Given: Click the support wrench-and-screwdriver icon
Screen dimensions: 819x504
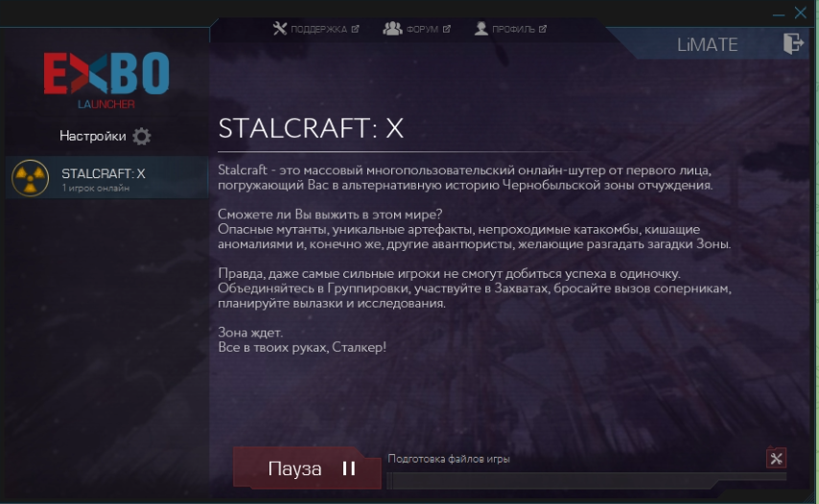Looking at the screenshot, I should click(279, 29).
